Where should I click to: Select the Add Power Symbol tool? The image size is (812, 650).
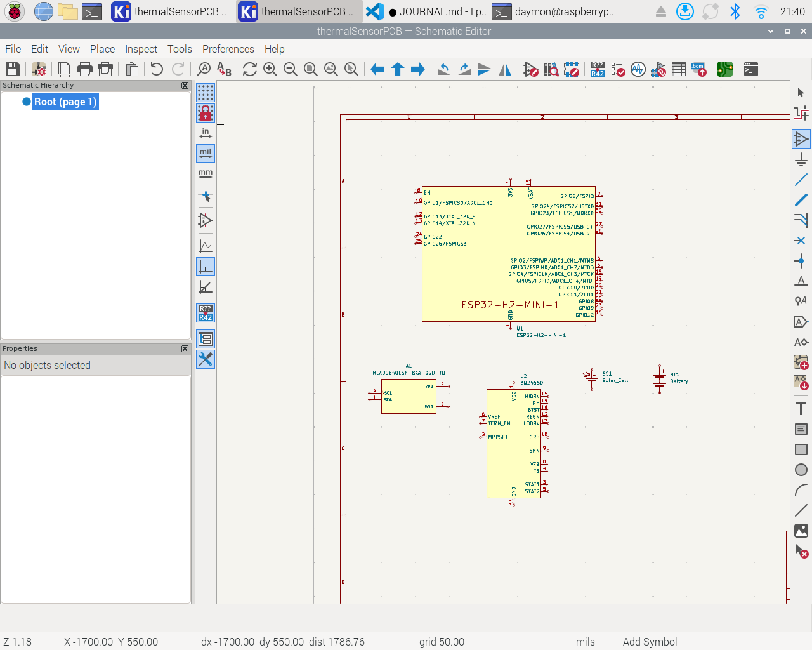(801, 159)
